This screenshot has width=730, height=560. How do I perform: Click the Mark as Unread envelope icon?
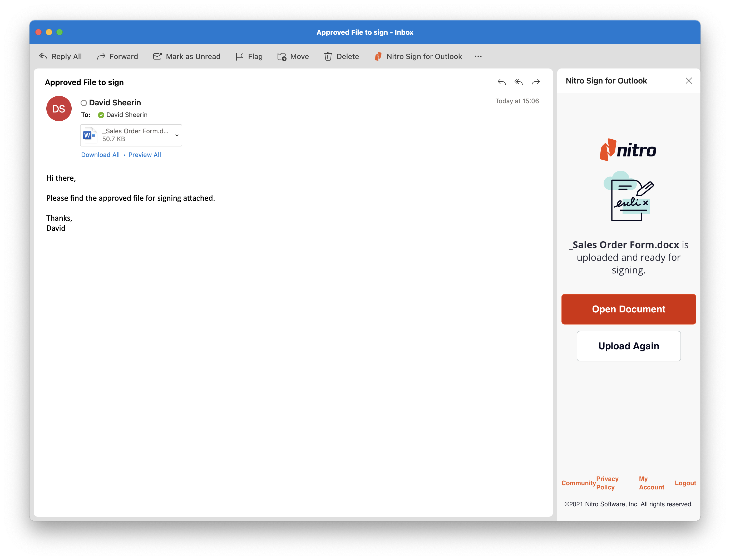[x=157, y=56]
